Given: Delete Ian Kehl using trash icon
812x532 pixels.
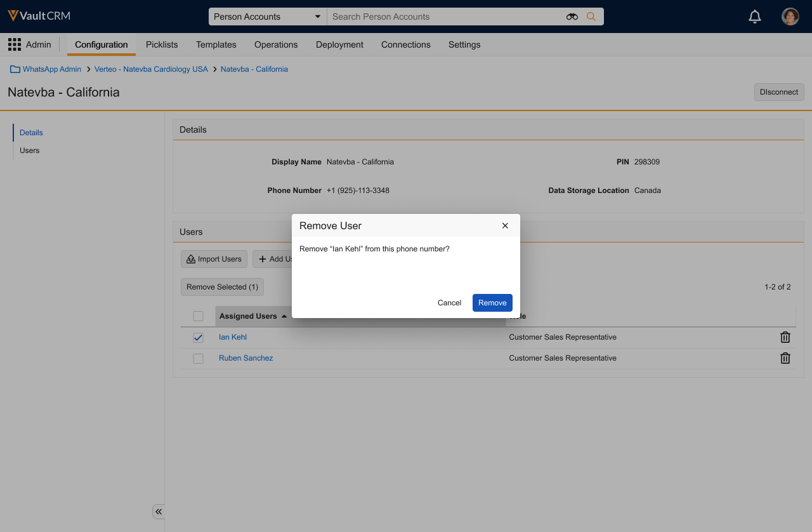Looking at the screenshot, I should tap(785, 337).
